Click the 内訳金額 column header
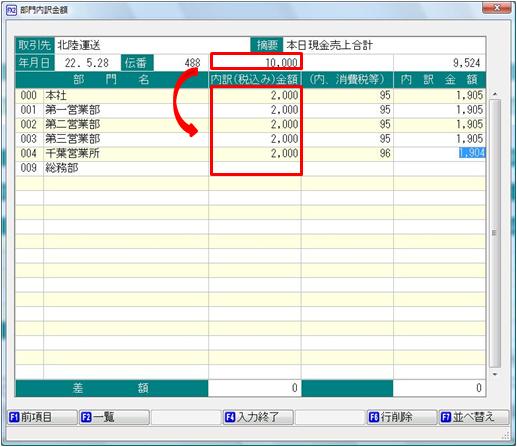Image resolution: width=517 pixels, height=447 pixels. 439,80
